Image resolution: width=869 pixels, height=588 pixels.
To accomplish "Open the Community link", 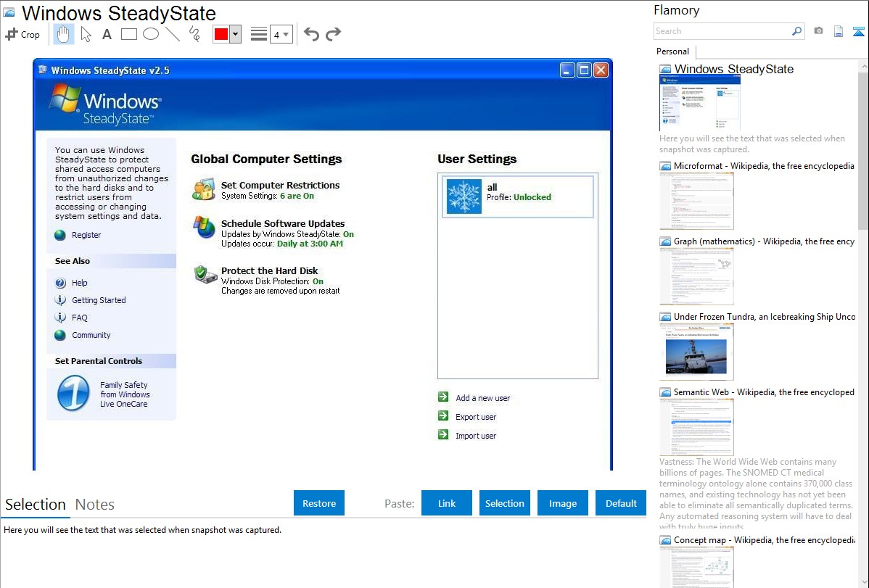I will point(91,335).
